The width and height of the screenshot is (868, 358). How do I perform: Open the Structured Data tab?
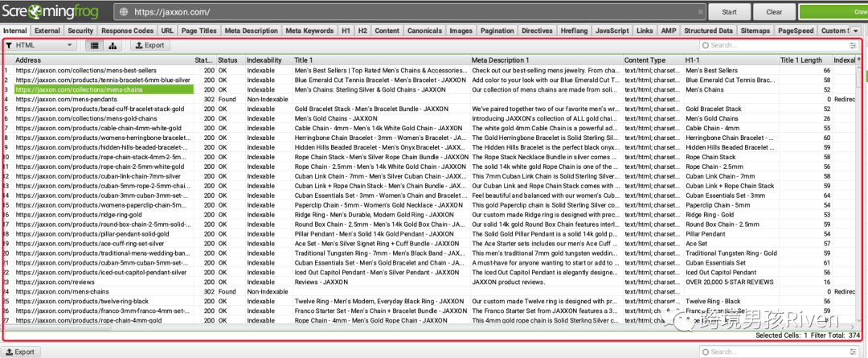tap(709, 31)
